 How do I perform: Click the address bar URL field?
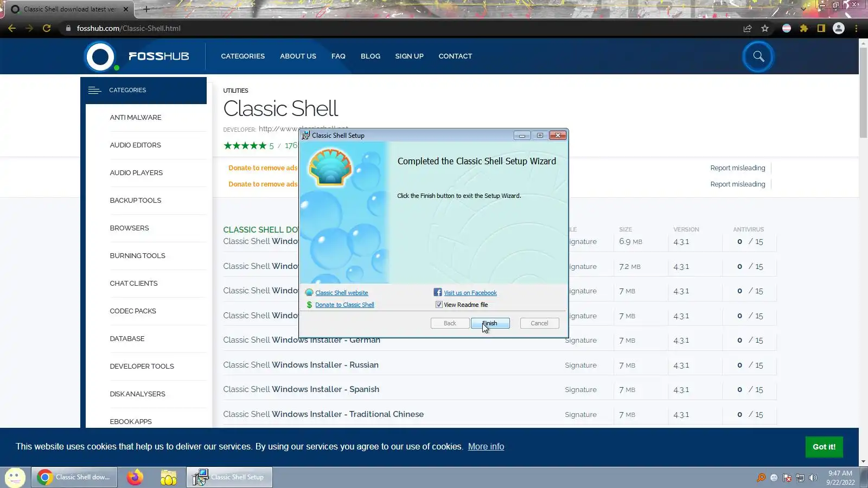click(401, 28)
